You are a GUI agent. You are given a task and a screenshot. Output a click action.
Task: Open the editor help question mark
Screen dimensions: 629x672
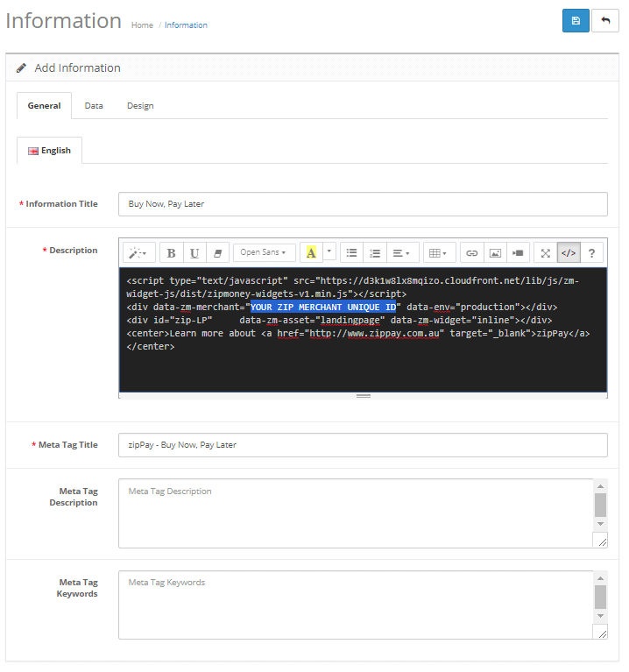point(591,253)
